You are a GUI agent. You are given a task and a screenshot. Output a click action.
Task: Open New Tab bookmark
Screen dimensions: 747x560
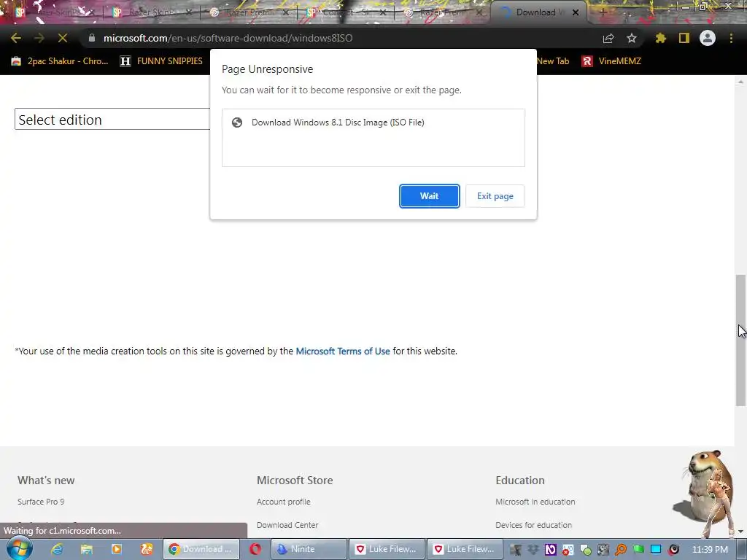(553, 61)
